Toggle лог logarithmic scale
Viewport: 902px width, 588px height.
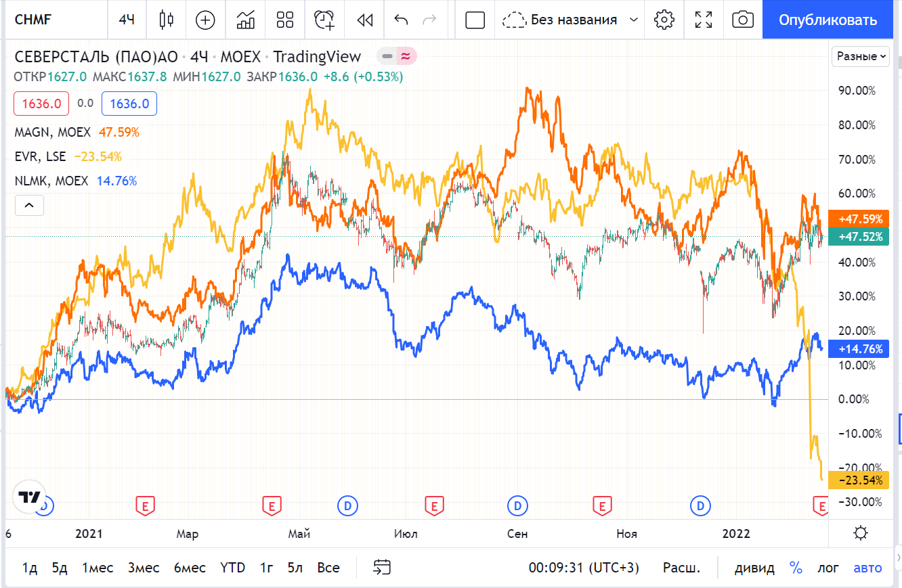pos(828,568)
